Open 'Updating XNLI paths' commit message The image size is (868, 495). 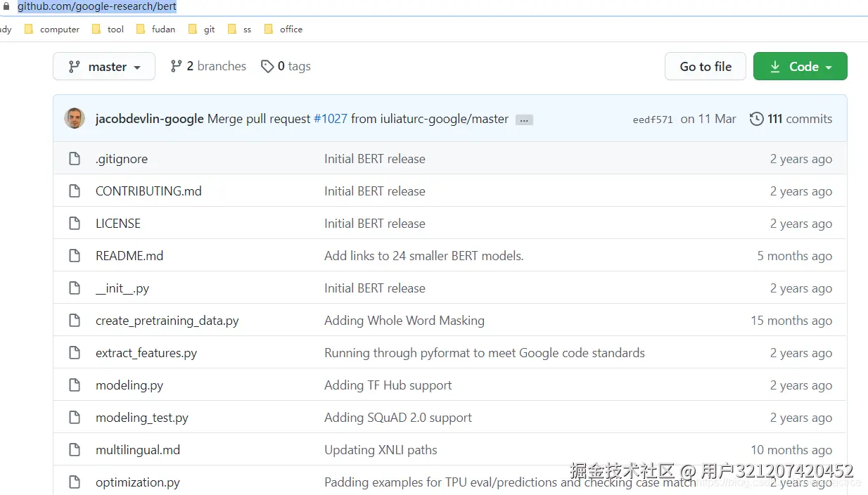coord(381,450)
